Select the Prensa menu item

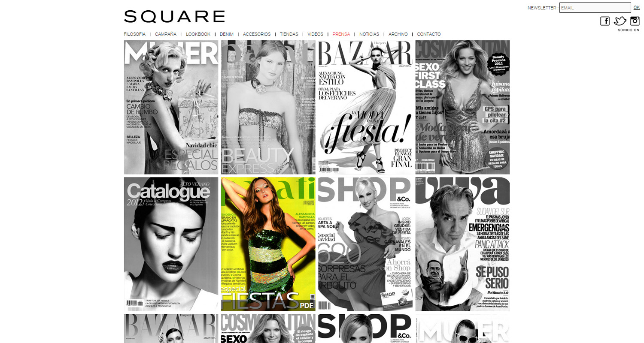(341, 34)
